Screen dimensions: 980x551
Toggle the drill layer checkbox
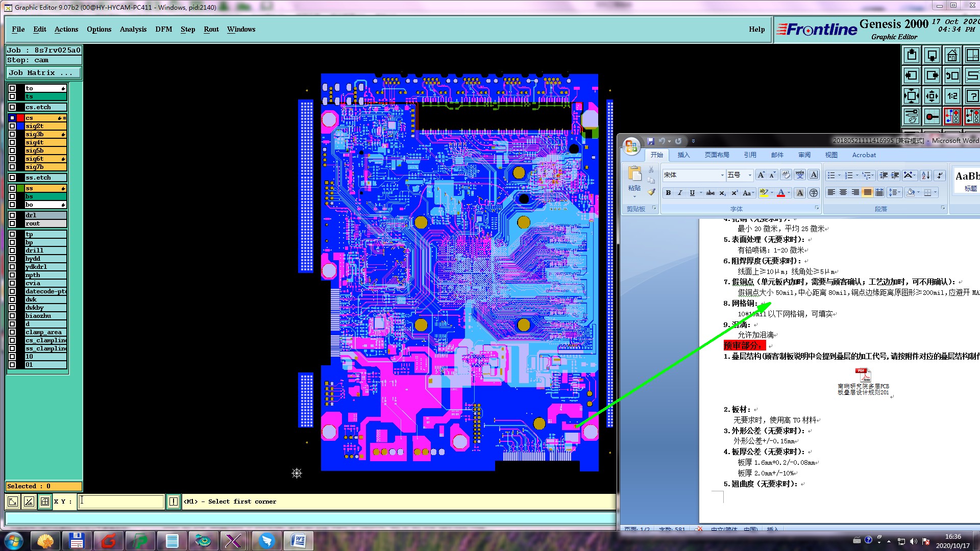tap(12, 251)
